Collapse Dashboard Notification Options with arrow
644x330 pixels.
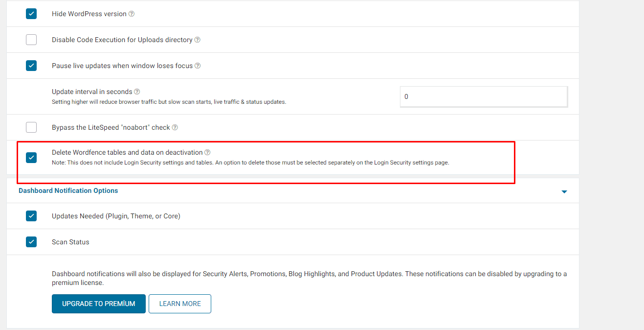(564, 191)
